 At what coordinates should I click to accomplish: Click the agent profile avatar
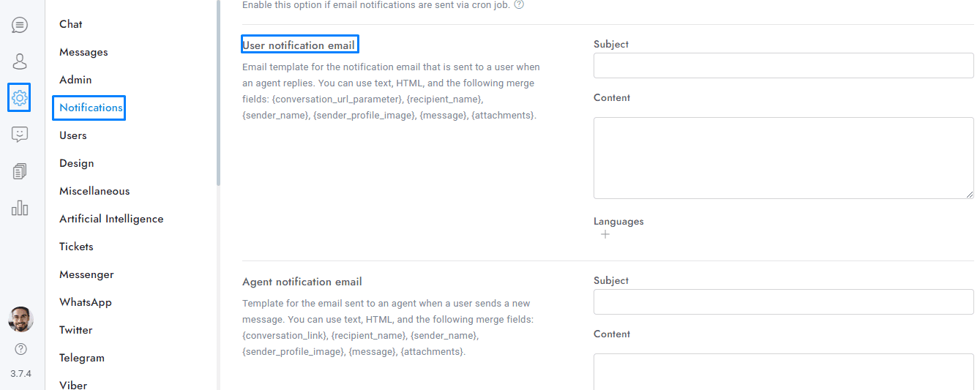tap(20, 320)
